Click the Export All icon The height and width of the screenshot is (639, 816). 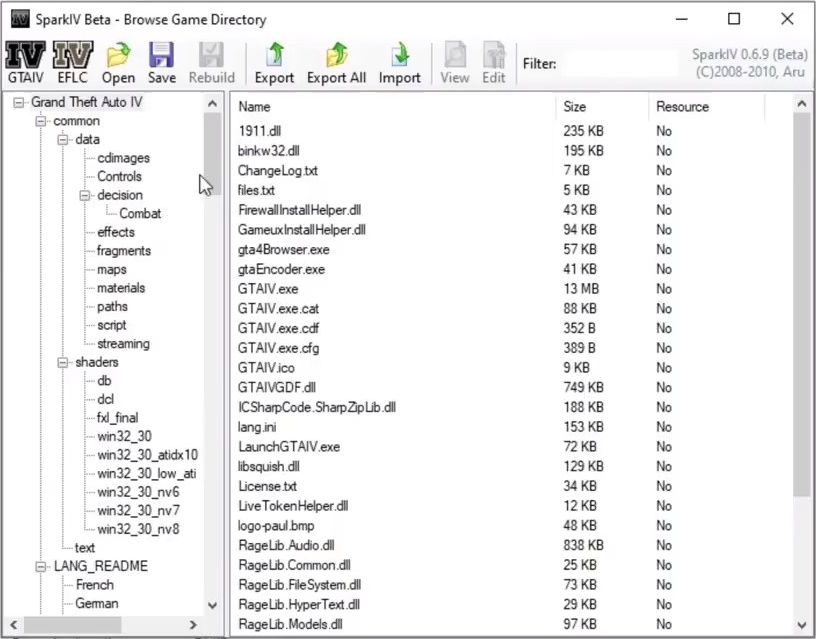click(335, 62)
